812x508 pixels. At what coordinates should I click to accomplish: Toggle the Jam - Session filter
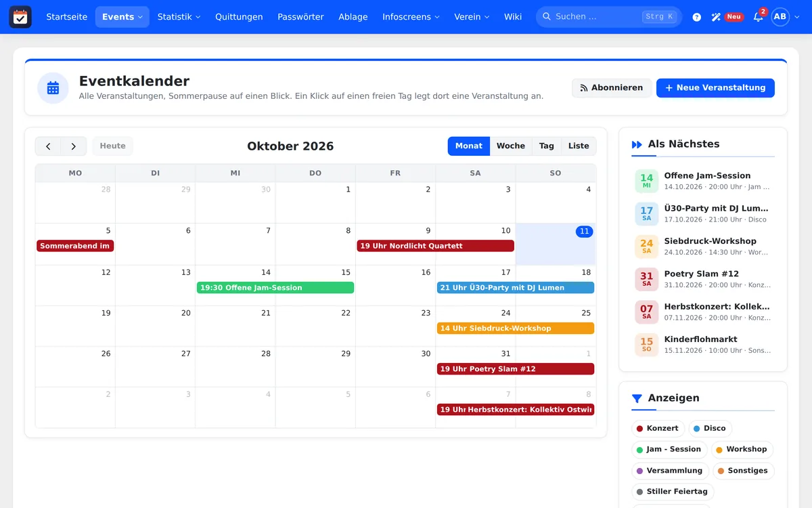click(669, 450)
